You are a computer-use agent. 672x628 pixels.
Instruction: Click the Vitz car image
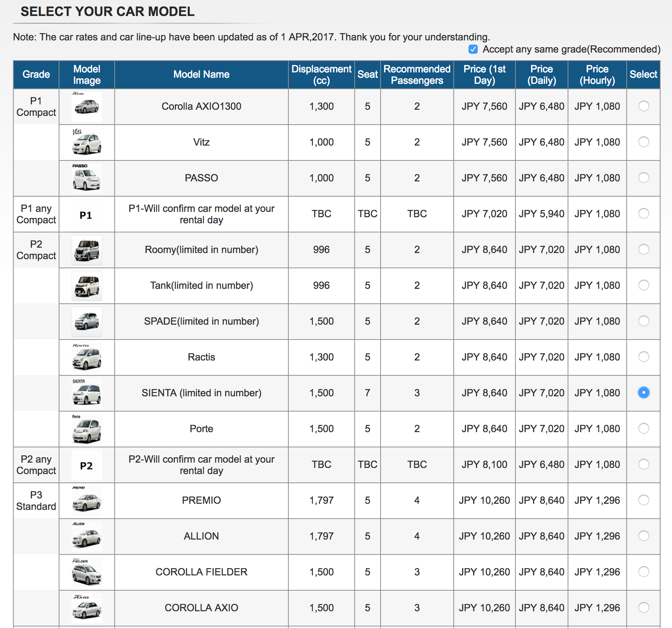[87, 142]
